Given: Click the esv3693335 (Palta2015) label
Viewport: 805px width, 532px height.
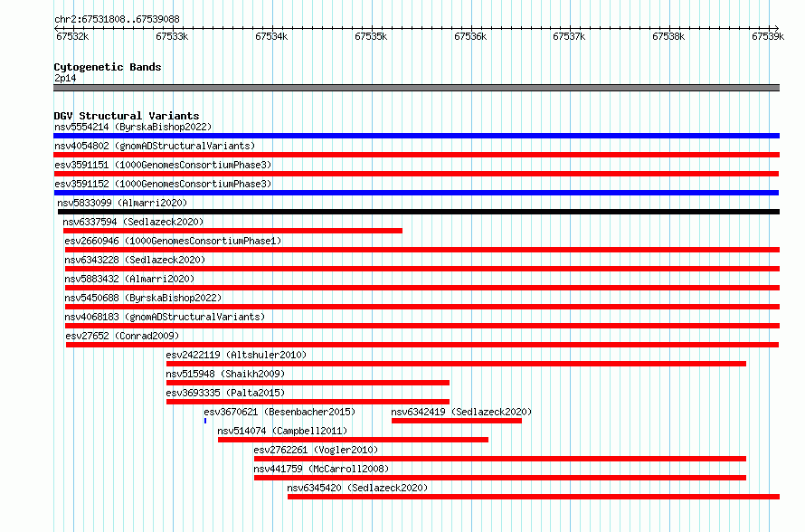Looking at the screenshot, I should 225,393.
